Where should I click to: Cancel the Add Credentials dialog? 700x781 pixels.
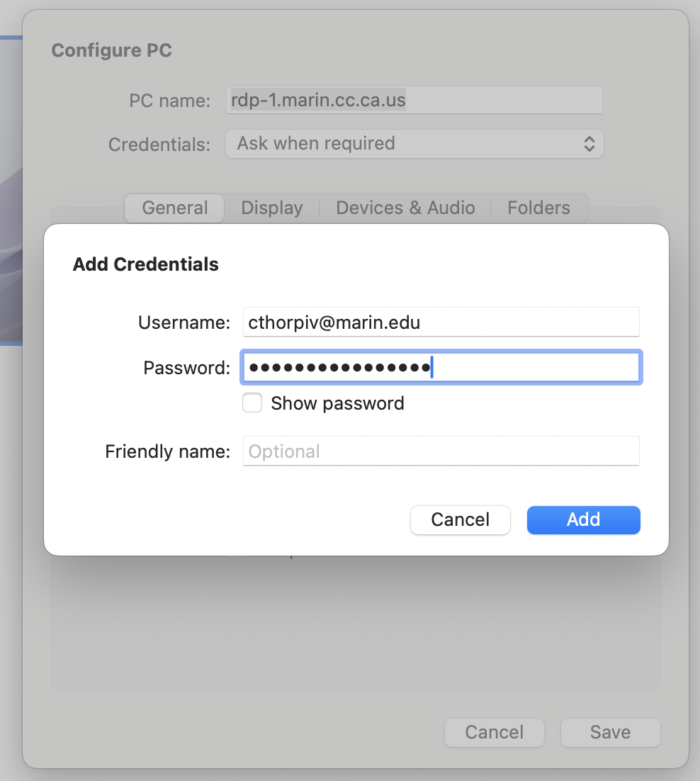click(x=460, y=519)
